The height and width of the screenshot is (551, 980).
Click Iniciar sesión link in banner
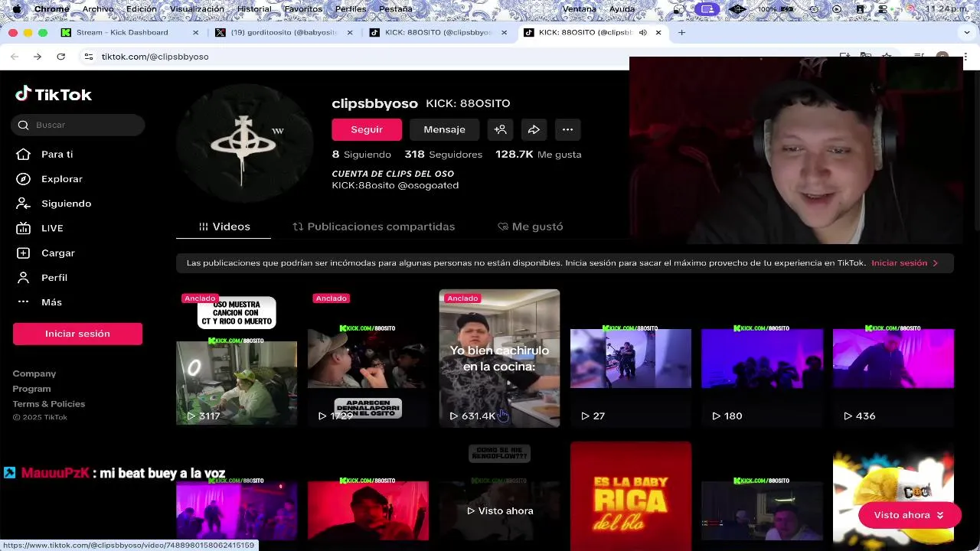click(x=899, y=263)
